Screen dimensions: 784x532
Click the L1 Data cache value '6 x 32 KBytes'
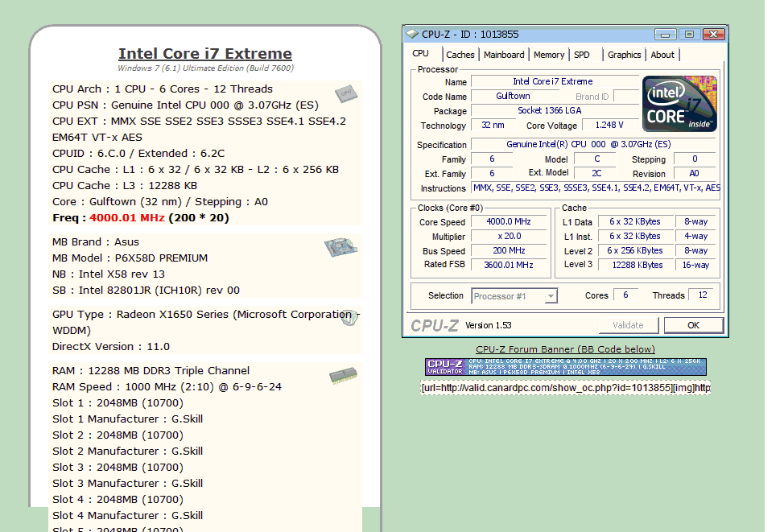pyautogui.click(x=636, y=221)
